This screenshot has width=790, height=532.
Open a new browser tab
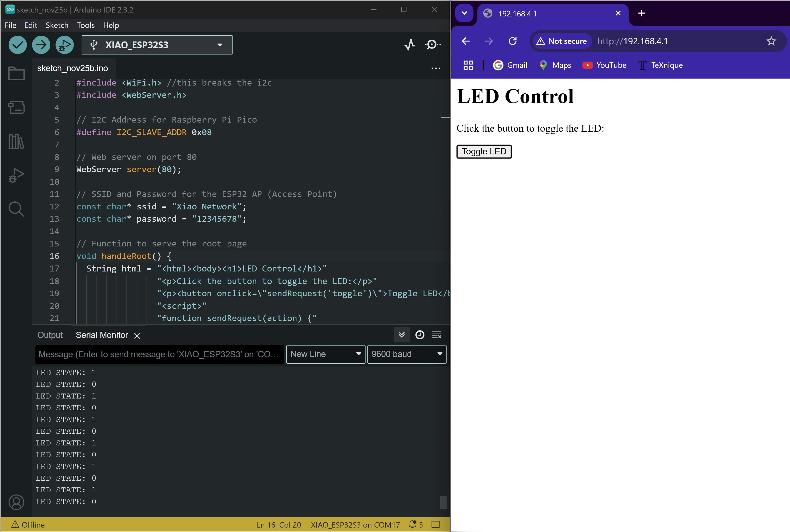point(641,13)
